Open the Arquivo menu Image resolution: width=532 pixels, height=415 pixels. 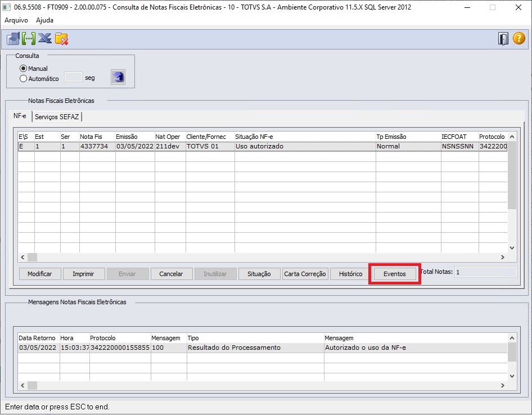coord(17,20)
